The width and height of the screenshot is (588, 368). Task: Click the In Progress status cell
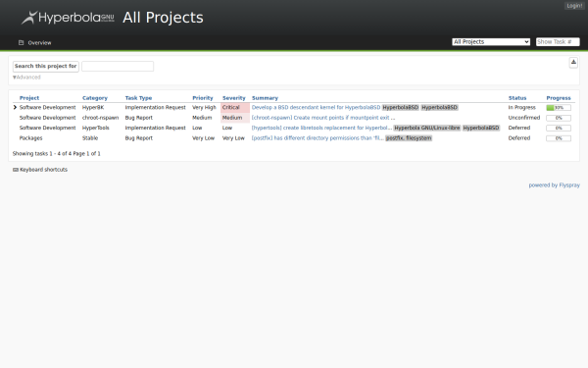click(x=521, y=107)
